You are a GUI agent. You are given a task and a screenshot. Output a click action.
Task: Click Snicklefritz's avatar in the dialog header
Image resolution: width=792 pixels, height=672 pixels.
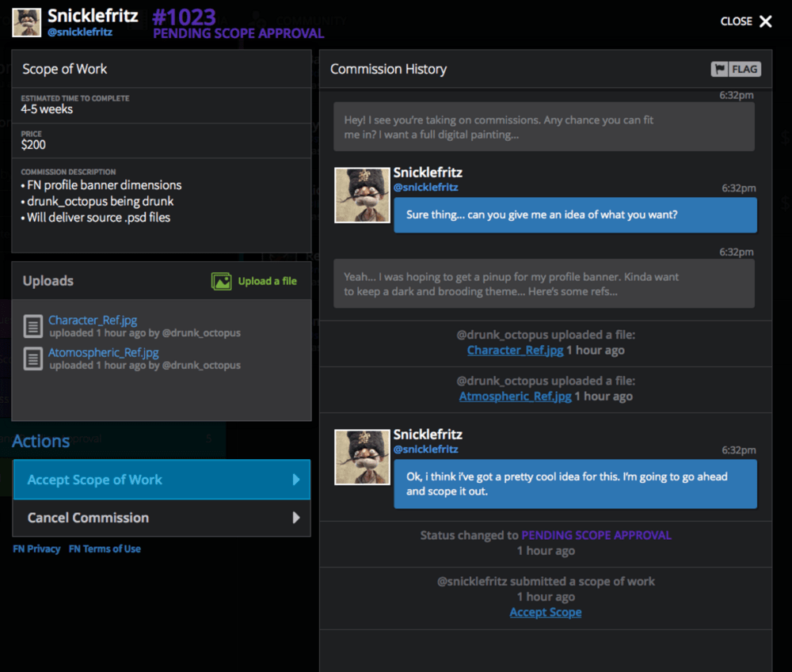click(26, 22)
